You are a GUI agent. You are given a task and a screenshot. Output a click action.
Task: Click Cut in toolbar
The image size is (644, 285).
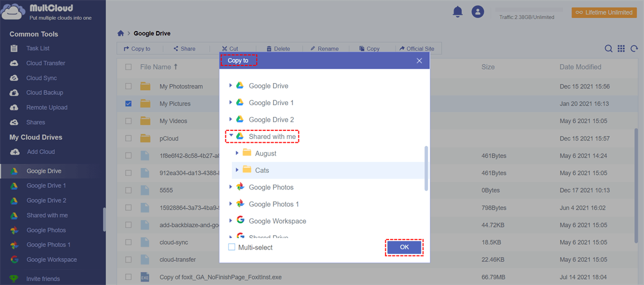[230, 49]
